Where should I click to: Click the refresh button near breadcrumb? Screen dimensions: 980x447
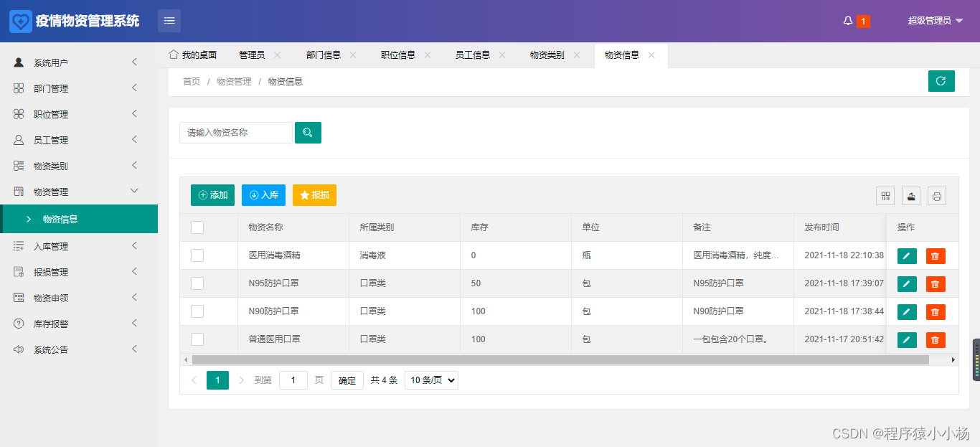click(x=941, y=81)
